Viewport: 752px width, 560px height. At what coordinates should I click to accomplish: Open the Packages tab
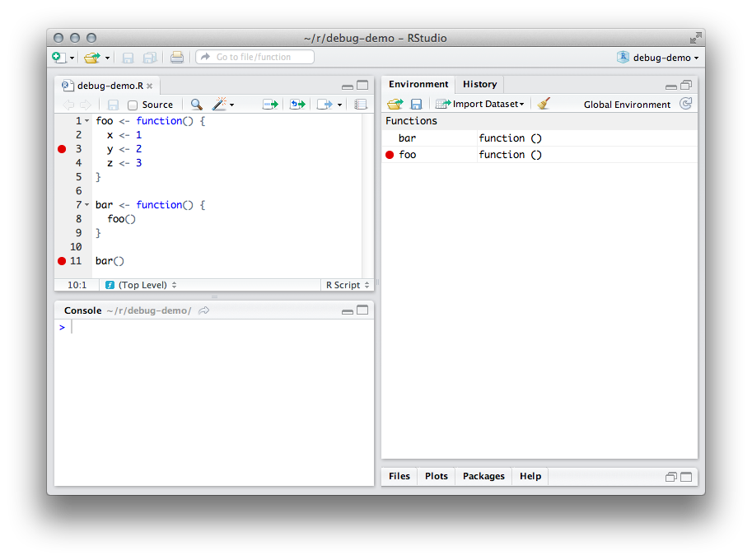point(483,476)
